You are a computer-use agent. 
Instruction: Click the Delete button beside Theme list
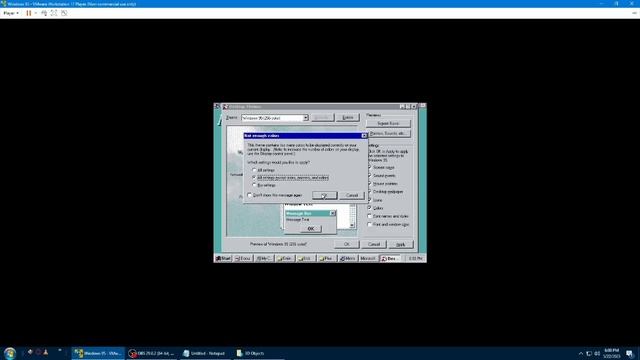point(348,118)
